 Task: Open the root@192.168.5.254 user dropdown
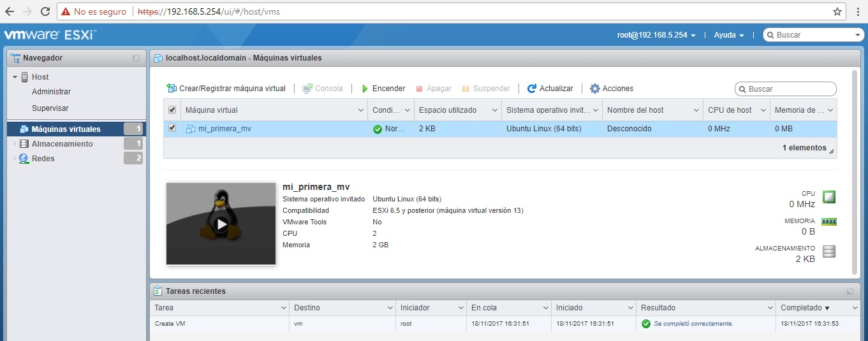click(656, 35)
